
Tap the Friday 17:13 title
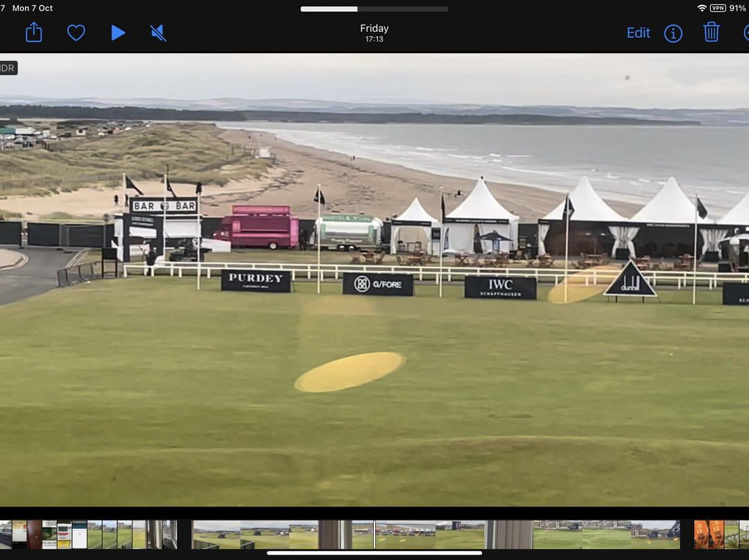coord(374,33)
